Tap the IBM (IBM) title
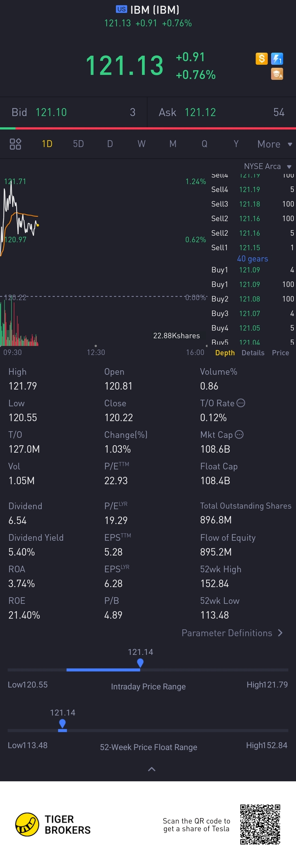Image resolution: width=296 pixels, height=868 pixels. pyautogui.click(x=155, y=10)
